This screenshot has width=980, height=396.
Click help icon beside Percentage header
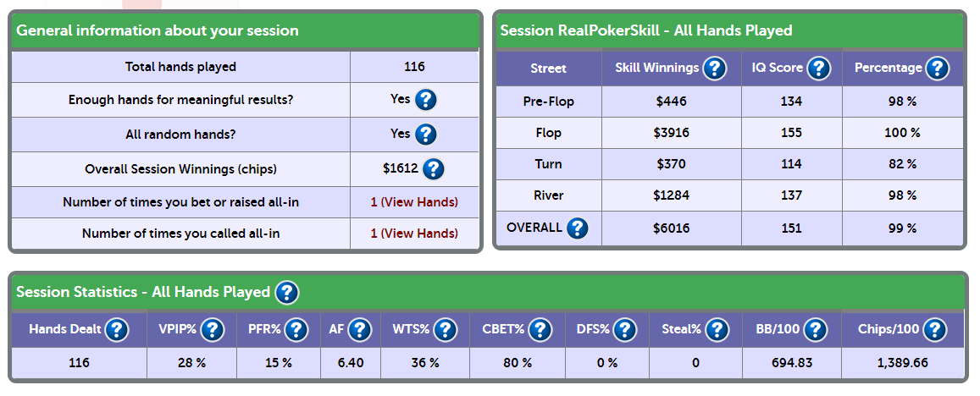[x=937, y=68]
